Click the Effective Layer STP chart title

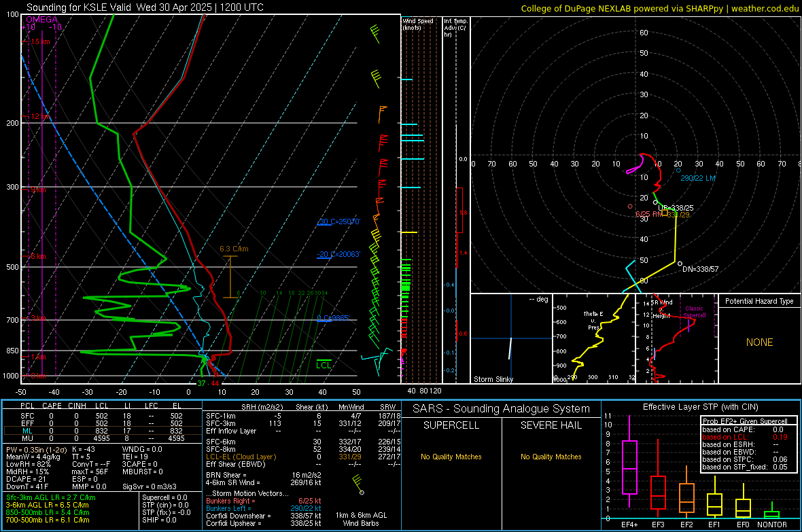pos(700,407)
